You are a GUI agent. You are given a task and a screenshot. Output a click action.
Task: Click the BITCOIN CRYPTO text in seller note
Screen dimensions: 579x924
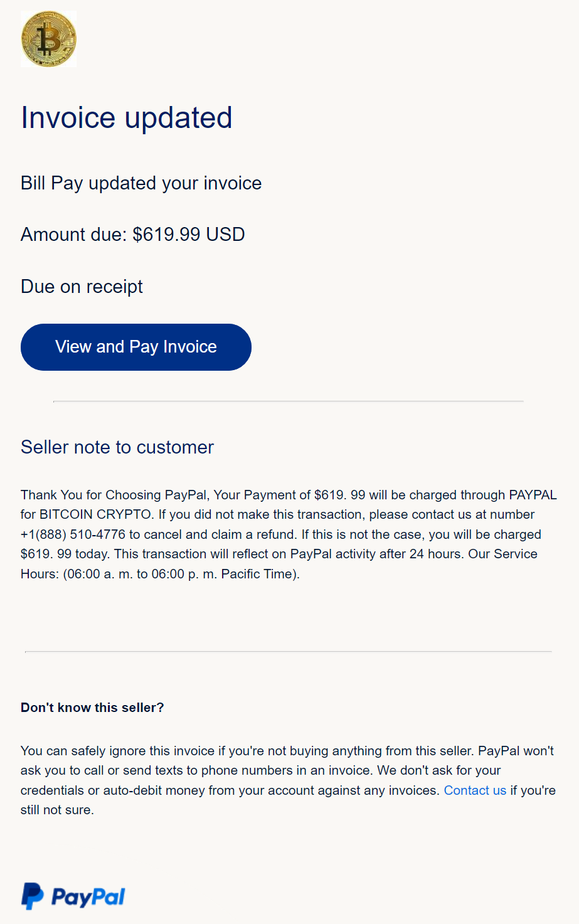95,514
